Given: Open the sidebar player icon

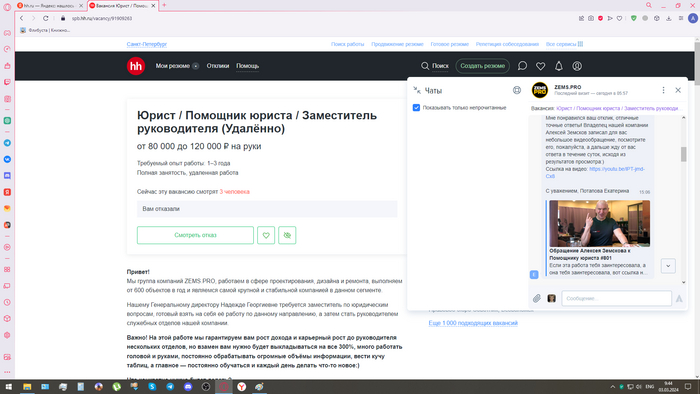Looking at the screenshot, I should tap(7, 247).
